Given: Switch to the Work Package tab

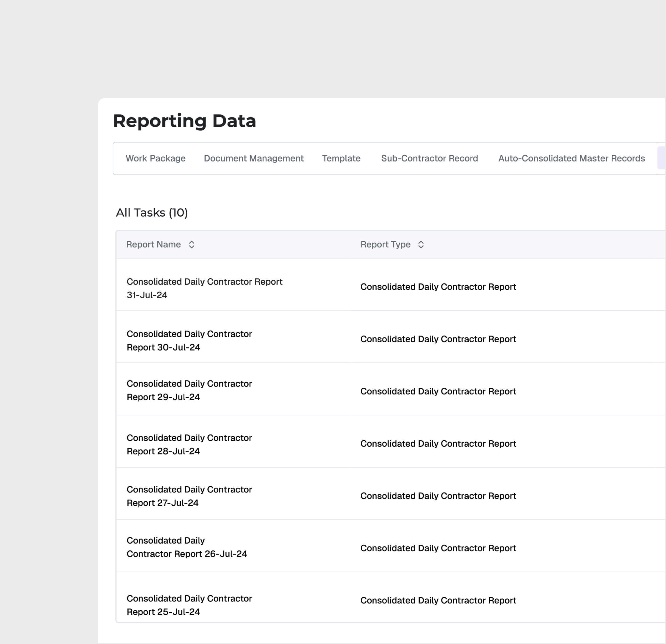Looking at the screenshot, I should pyautogui.click(x=155, y=158).
